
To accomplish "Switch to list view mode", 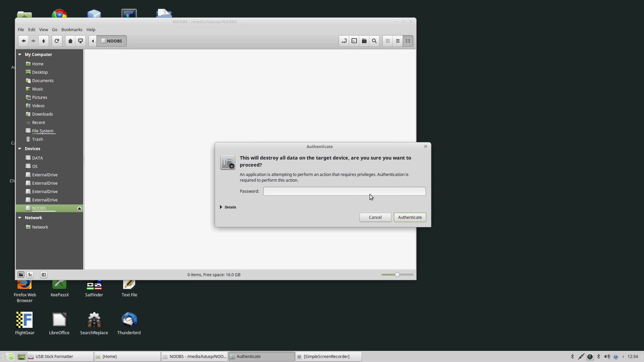I will (x=398, y=41).
